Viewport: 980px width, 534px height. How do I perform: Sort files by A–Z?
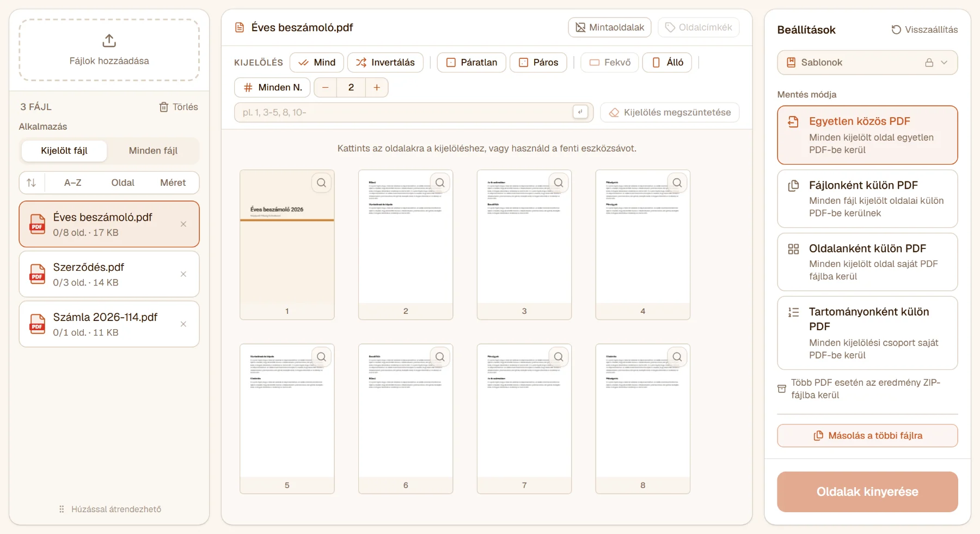tap(73, 183)
